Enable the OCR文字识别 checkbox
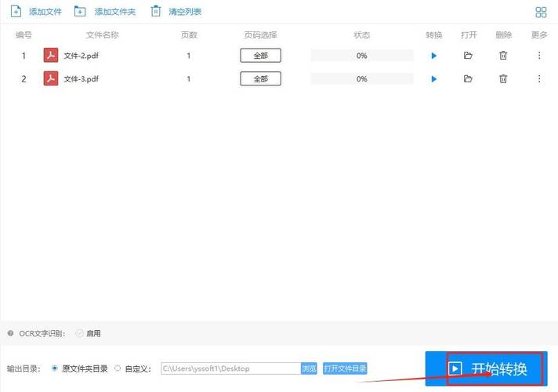Screen dimensions: 558x392 (x=80, y=333)
